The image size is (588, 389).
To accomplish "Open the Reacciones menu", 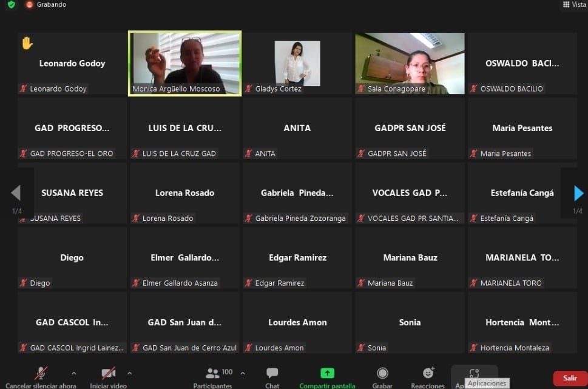I will (428, 374).
